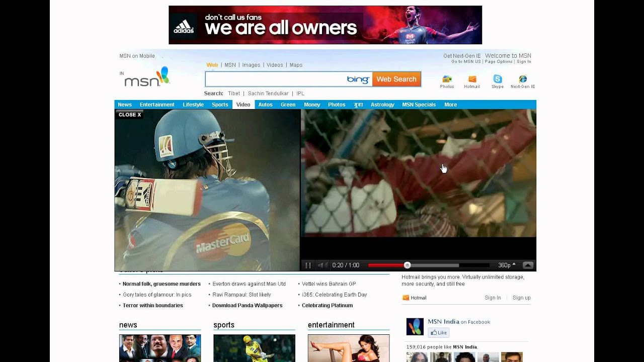Viewport: 644px width, 362px height.
Task: Click the sports section cricket thumbnail
Action: [x=254, y=348]
